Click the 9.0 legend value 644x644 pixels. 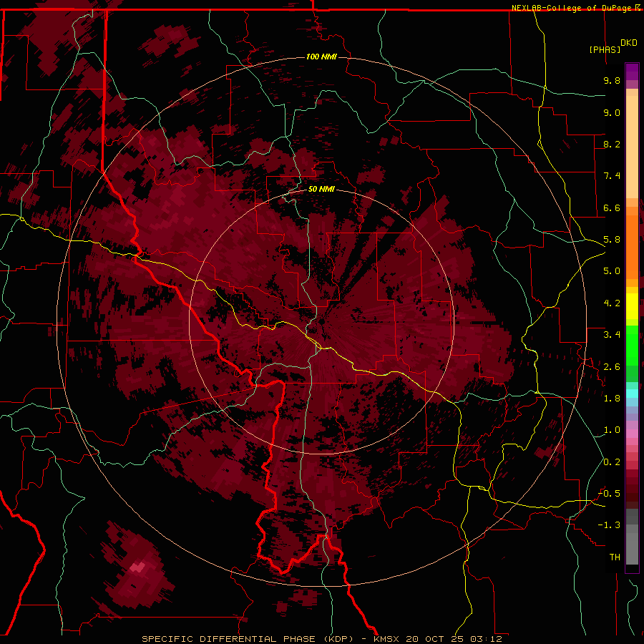[612, 112]
